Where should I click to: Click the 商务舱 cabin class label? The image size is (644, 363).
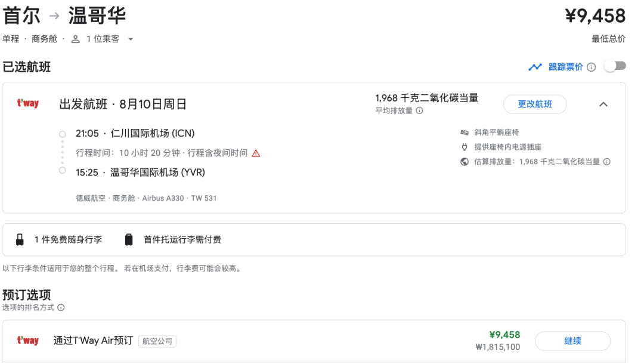pos(44,39)
